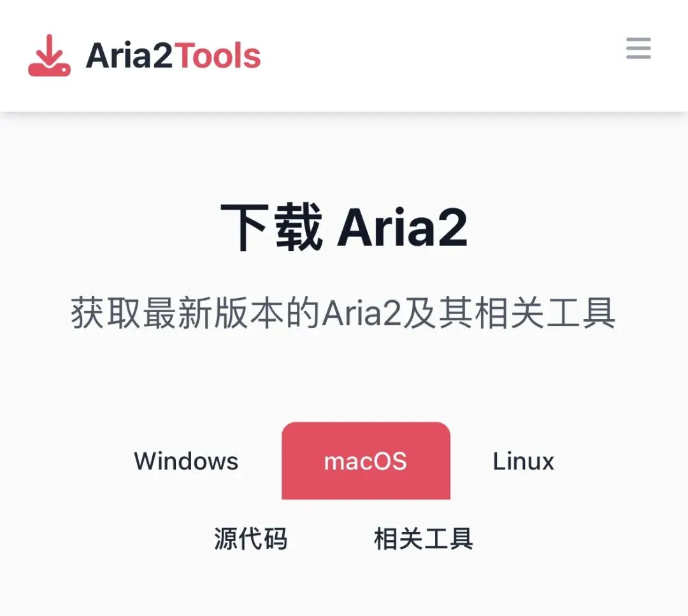Click the red "Tools" part of the brand
This screenshot has width=688, height=616.
pos(218,55)
